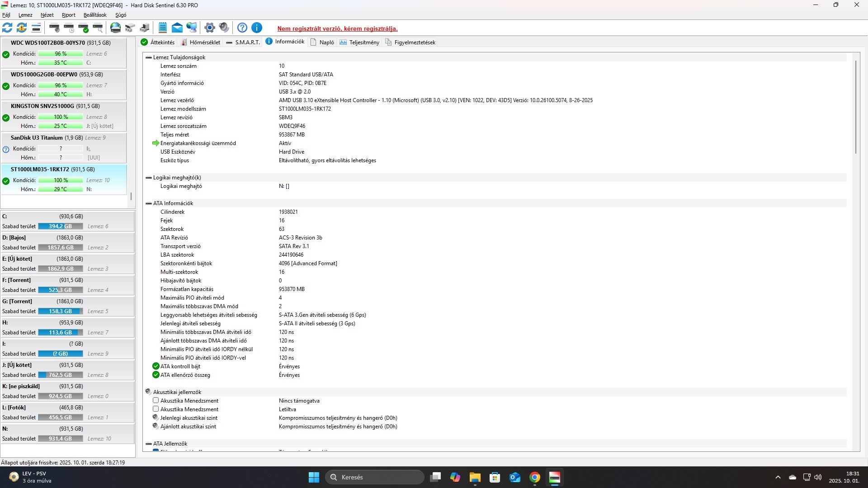Collapse the Logikai meghajtó(k) section

(x=148, y=178)
